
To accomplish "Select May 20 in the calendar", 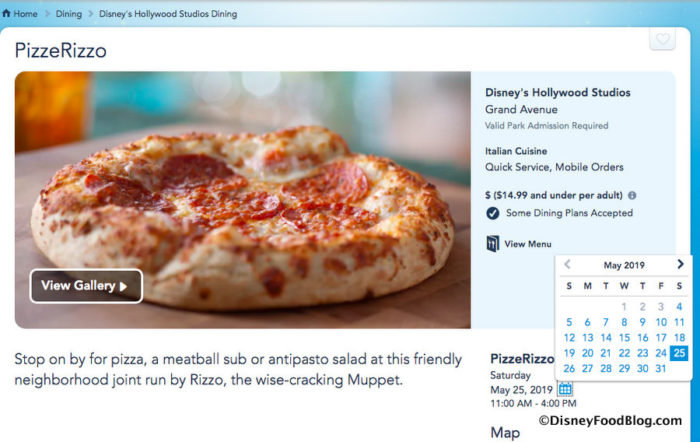I will pyautogui.click(x=587, y=352).
